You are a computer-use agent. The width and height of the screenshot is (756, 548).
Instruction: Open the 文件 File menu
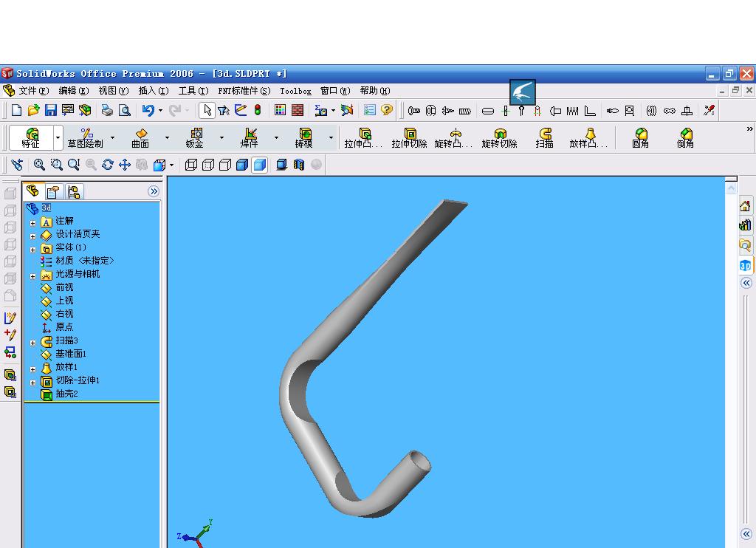34,91
